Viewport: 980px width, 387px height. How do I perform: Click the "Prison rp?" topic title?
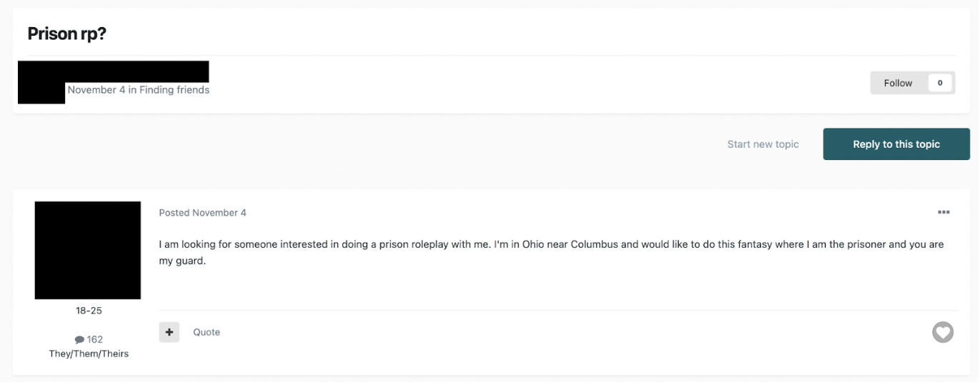(66, 34)
